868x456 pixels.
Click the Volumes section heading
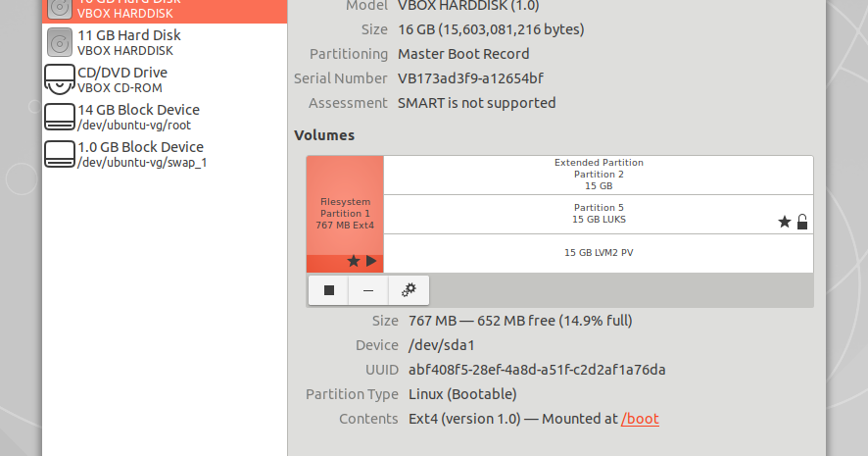(x=324, y=135)
